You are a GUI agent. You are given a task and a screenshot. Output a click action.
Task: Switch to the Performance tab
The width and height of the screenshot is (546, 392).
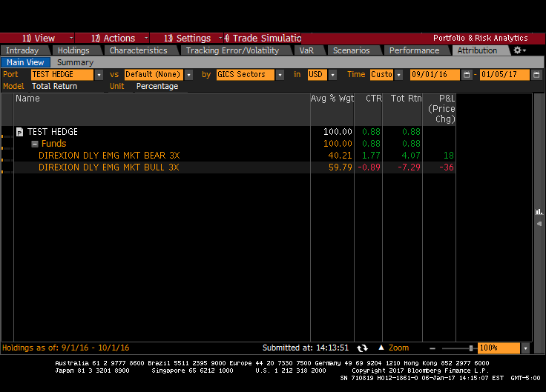[x=415, y=50]
